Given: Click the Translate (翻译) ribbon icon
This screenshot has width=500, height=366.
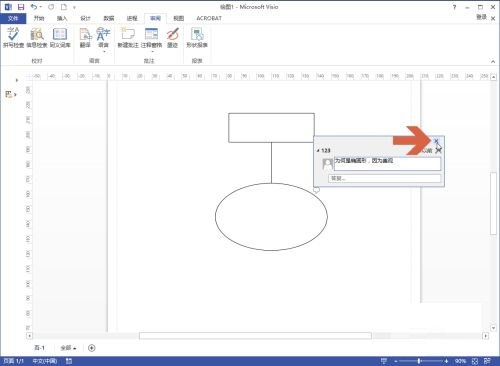Looking at the screenshot, I should [x=85, y=37].
